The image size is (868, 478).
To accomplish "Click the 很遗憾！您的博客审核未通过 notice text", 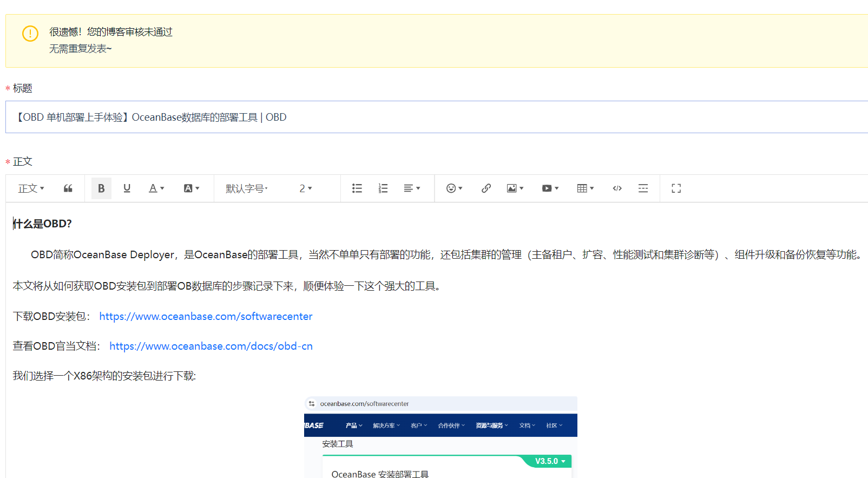I will 111,32.
